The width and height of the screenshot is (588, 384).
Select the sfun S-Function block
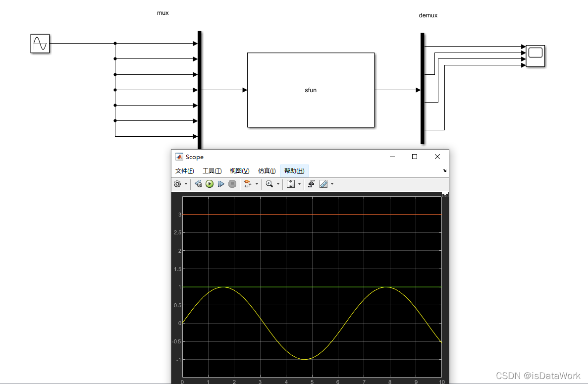311,90
